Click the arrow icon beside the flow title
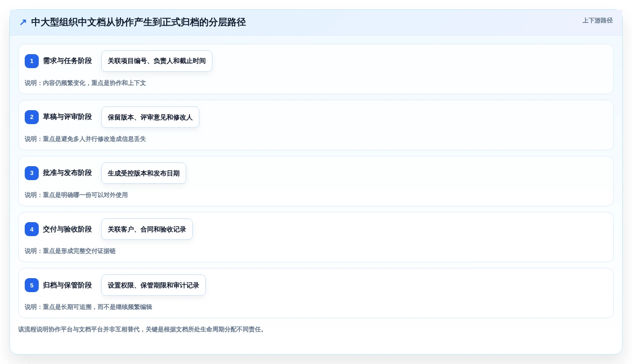This screenshot has height=364, width=632. coord(23,22)
